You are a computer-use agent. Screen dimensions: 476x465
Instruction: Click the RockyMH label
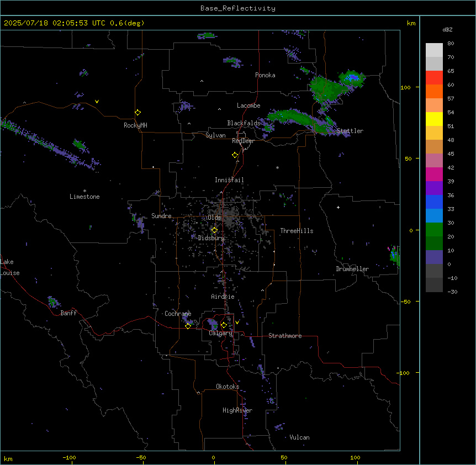(x=135, y=125)
